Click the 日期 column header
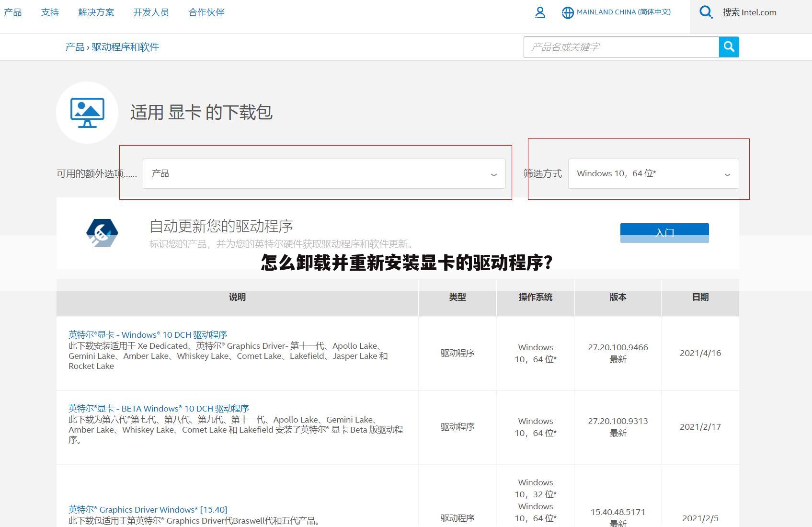Image resolution: width=812 pixels, height=527 pixels. click(700, 297)
